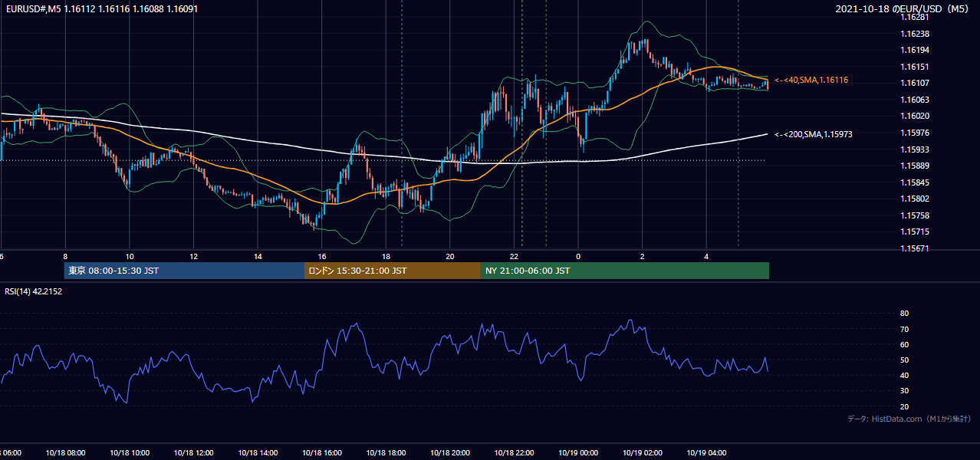980x460 pixels.
Task: Click hour marker 14 under price chart
Action: point(258,257)
